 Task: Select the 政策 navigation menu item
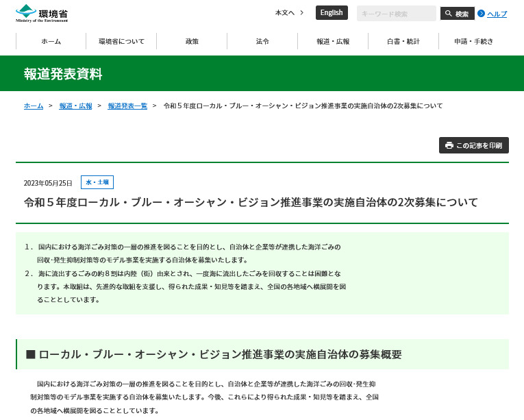coord(192,42)
